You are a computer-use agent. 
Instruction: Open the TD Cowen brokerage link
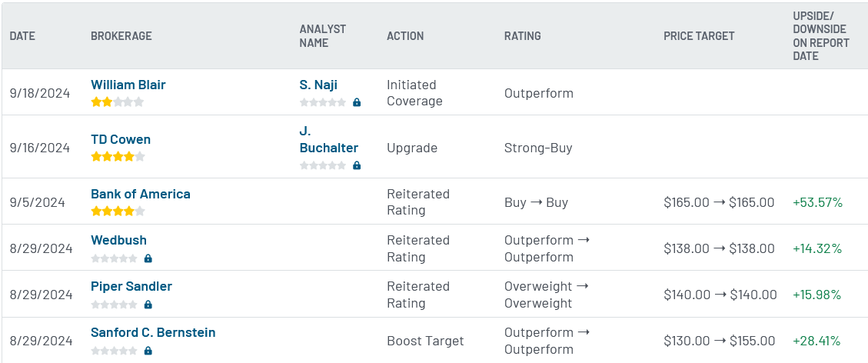(x=121, y=139)
